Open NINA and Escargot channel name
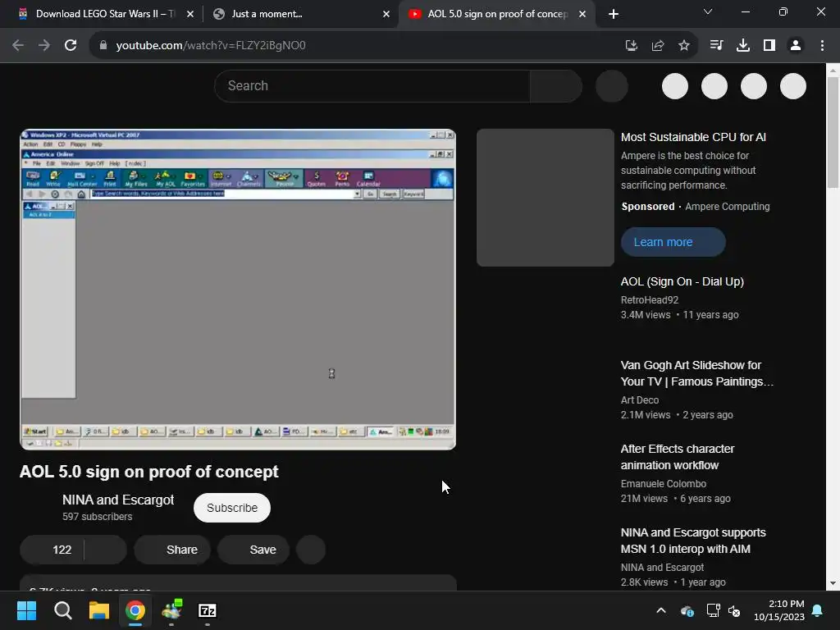This screenshot has height=630, width=840. tap(118, 500)
